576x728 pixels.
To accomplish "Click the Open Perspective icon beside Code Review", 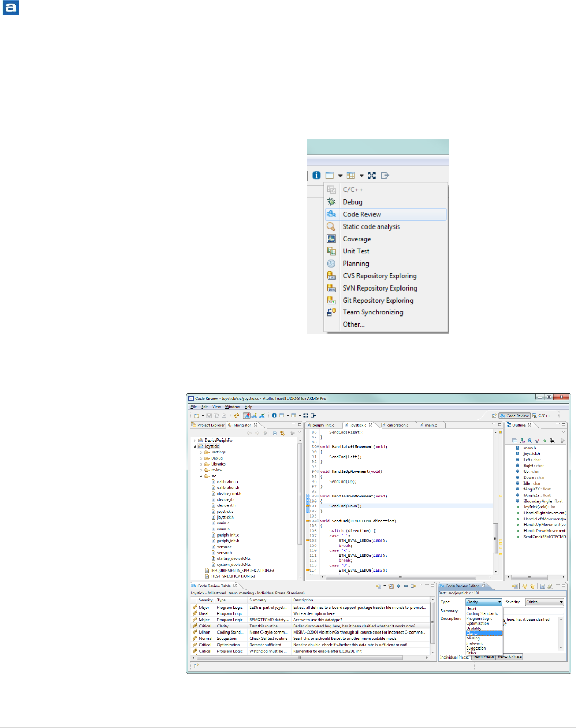I will click(x=494, y=416).
